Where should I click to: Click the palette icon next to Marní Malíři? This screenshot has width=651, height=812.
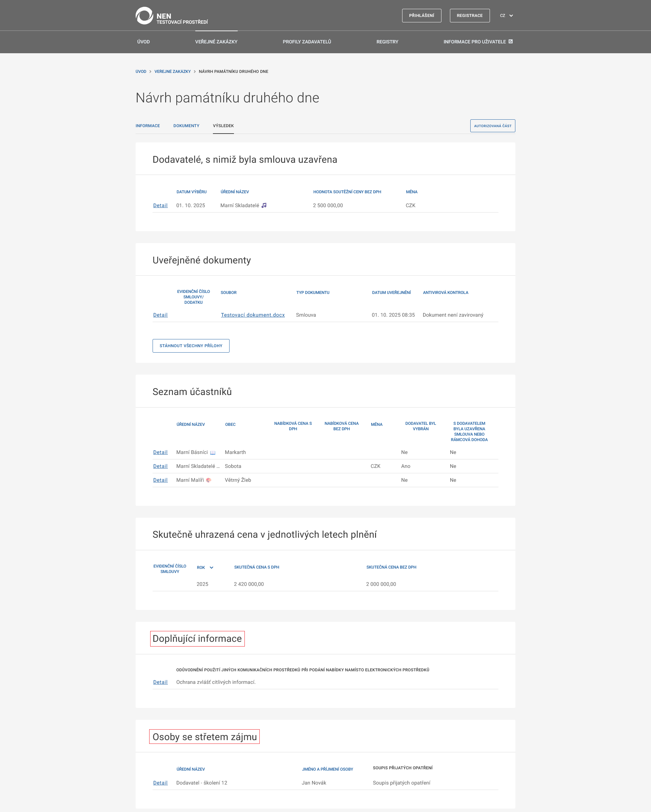(x=208, y=480)
